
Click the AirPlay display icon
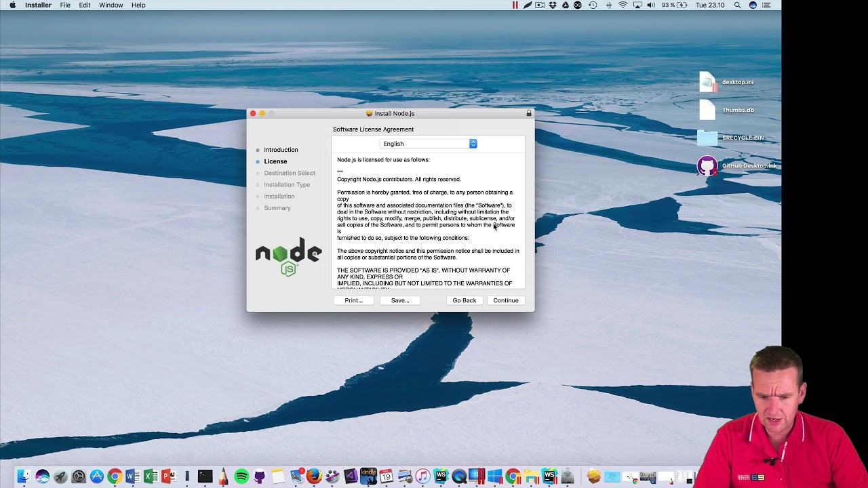point(637,5)
